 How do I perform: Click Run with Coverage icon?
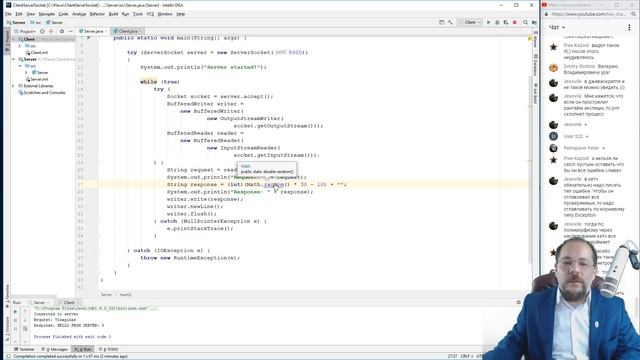pos(506,22)
